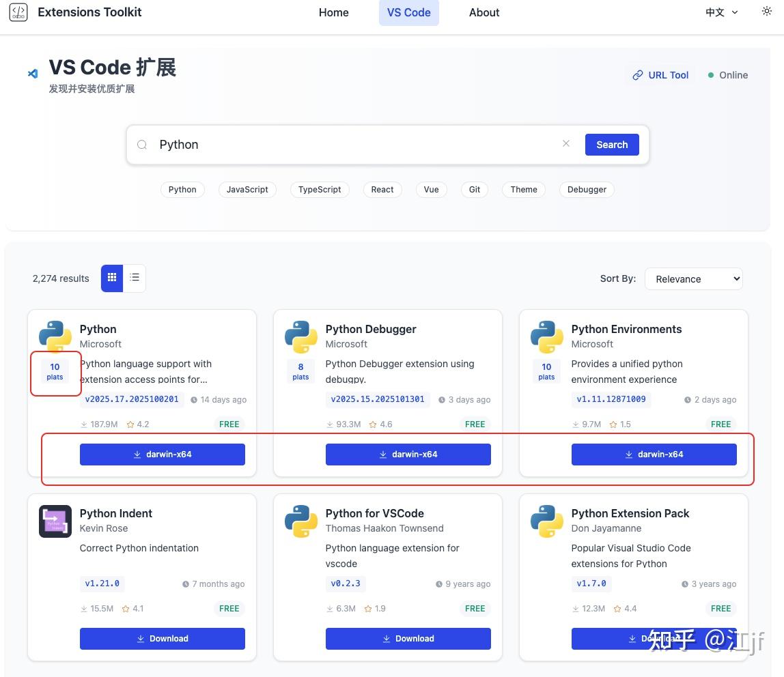Click version v1.11.12871009 tag
The image size is (784, 677).
tap(611, 399)
